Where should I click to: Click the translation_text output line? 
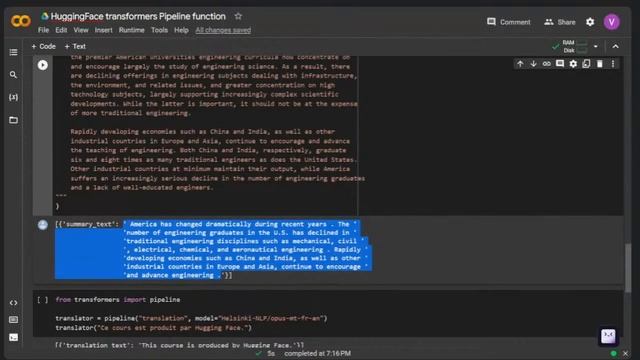(180, 345)
